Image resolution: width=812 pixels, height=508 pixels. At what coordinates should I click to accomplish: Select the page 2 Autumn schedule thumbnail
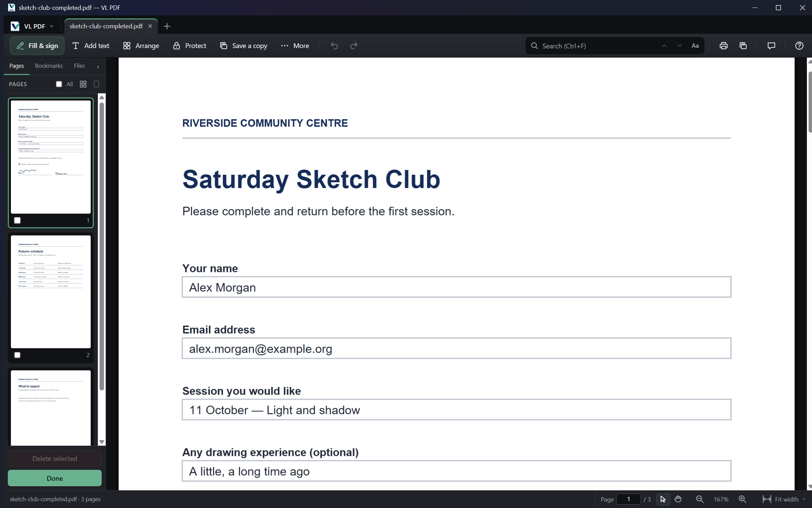[x=51, y=292]
